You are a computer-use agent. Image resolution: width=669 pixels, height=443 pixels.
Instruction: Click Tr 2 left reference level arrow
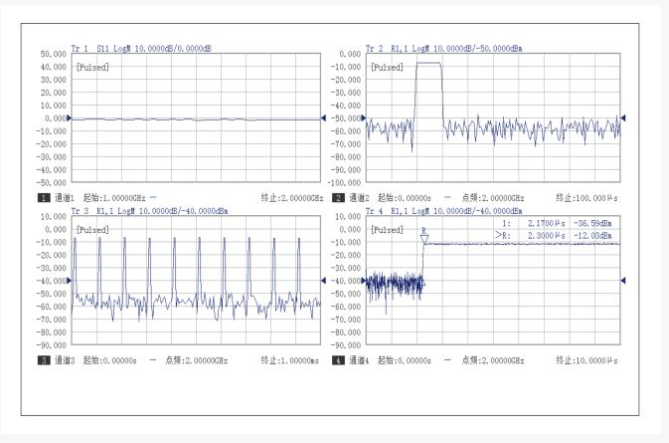tap(364, 118)
